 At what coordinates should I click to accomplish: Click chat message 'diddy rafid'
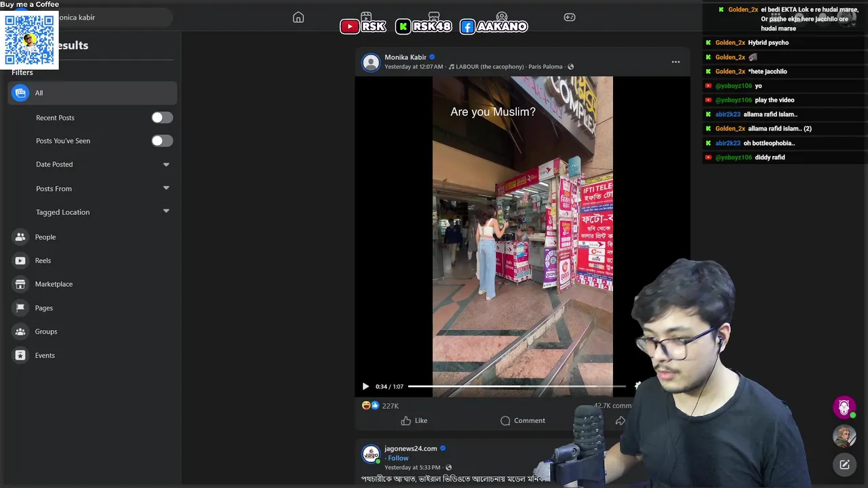click(770, 157)
